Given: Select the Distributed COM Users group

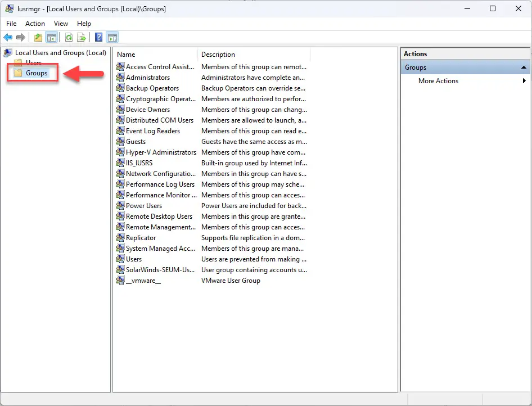Looking at the screenshot, I should (160, 120).
